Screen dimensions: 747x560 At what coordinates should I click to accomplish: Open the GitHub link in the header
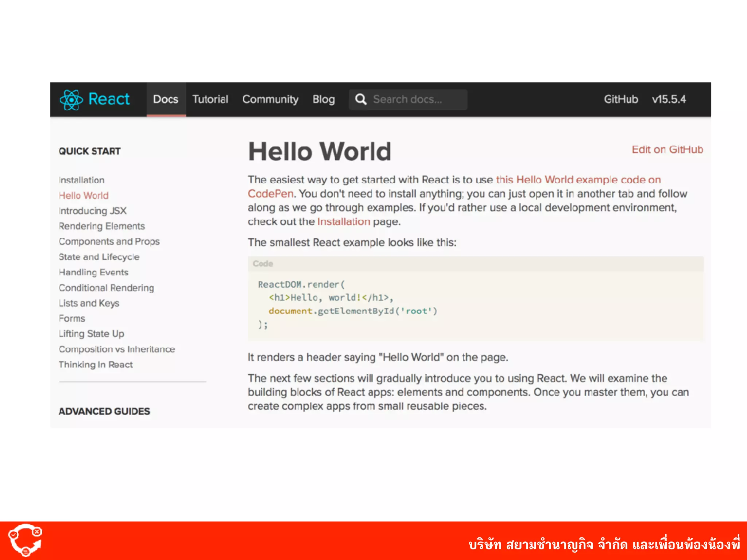pos(621,99)
